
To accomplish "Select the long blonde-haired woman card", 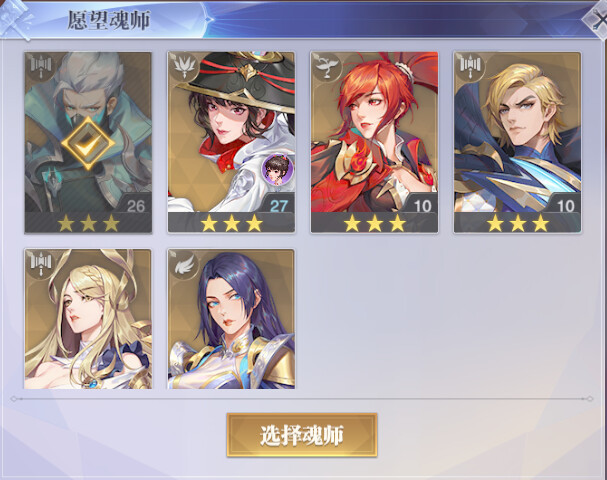I will 88,319.
